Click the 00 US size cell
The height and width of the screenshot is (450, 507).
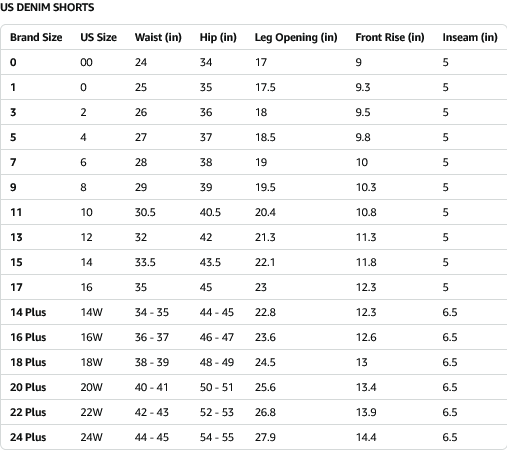click(x=86, y=62)
